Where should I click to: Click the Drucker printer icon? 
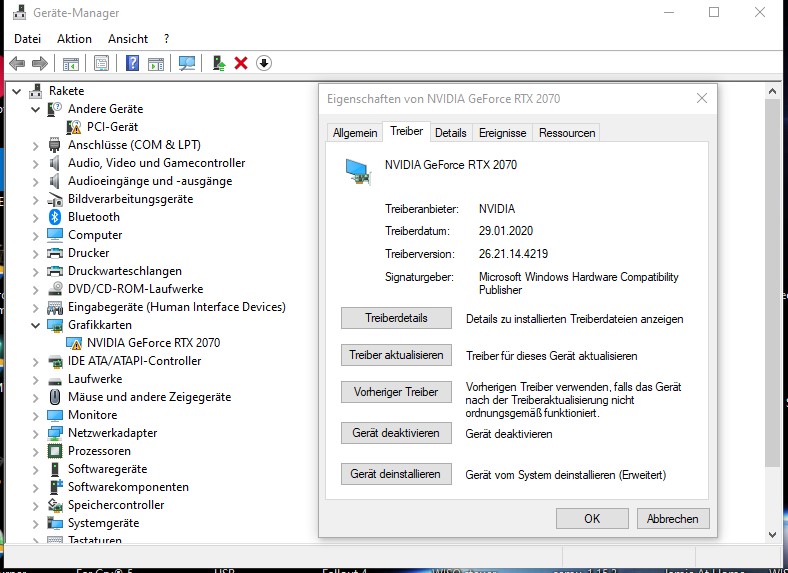click(55, 253)
